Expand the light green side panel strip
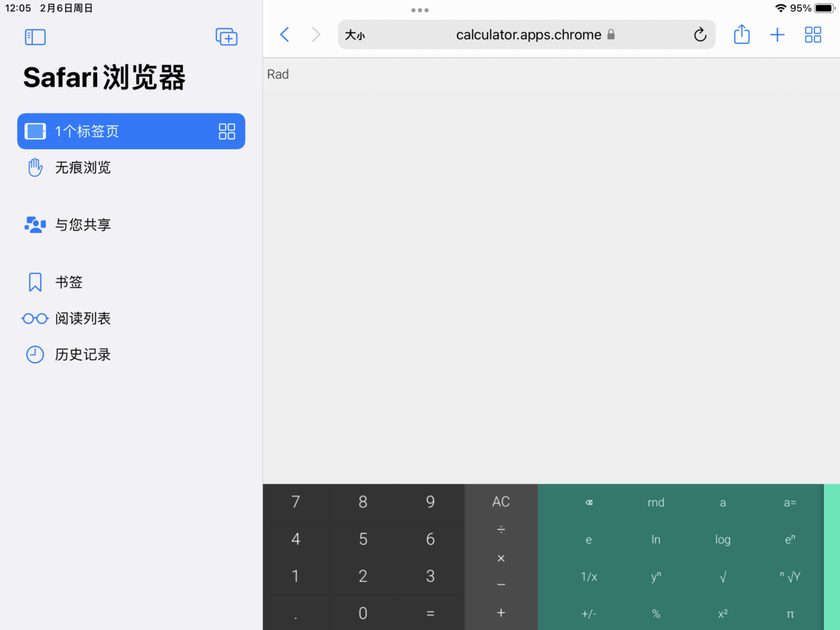 [x=832, y=557]
